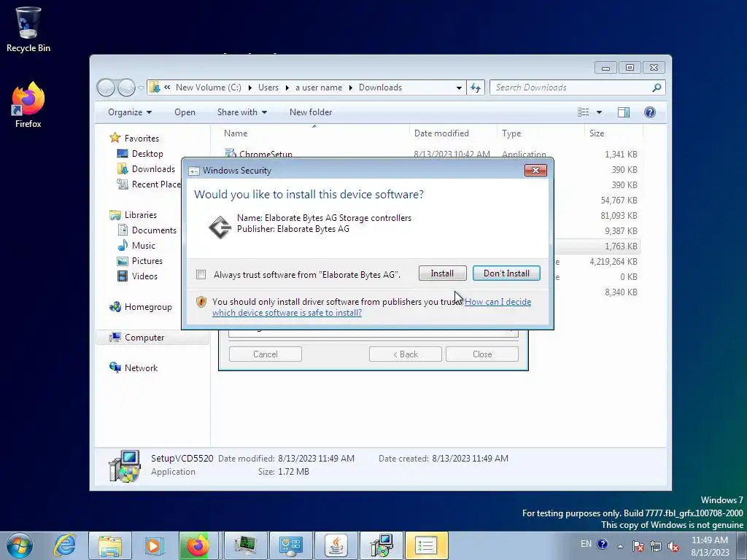Click the search magnifier icon in Explorer
This screenshot has height=560, width=747.
pyautogui.click(x=657, y=87)
